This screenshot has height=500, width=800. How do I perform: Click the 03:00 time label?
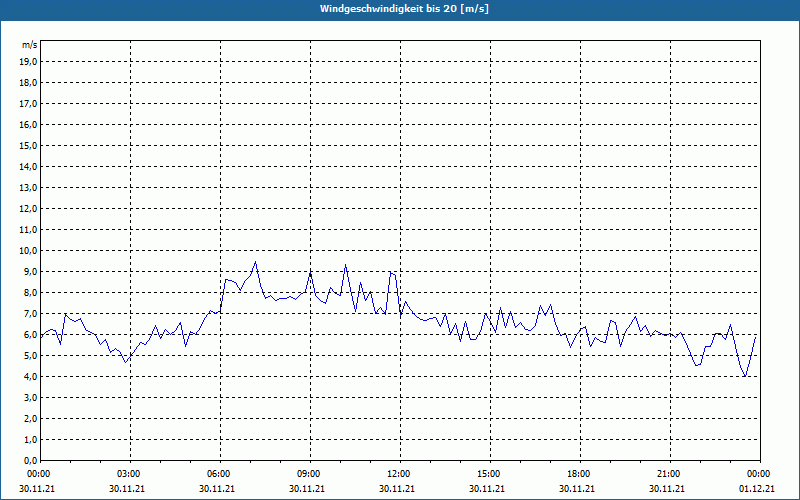129,474
